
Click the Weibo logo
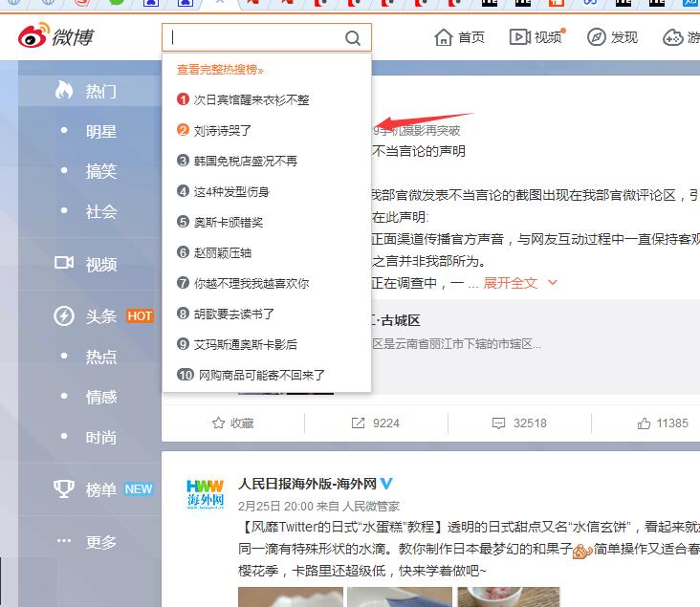click(x=55, y=35)
